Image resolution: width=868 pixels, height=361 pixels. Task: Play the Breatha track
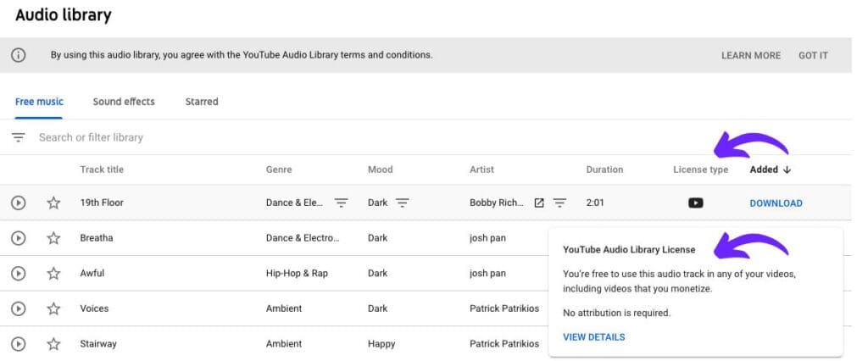click(x=19, y=238)
